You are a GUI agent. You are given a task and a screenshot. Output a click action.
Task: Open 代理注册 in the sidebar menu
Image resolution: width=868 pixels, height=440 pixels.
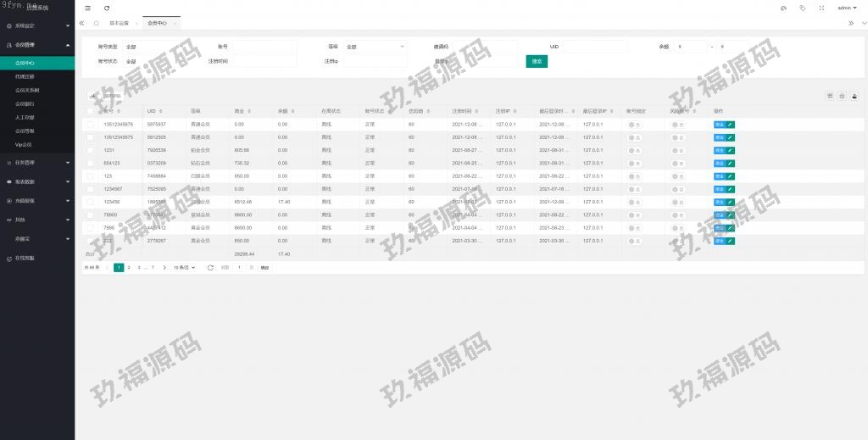click(25, 76)
